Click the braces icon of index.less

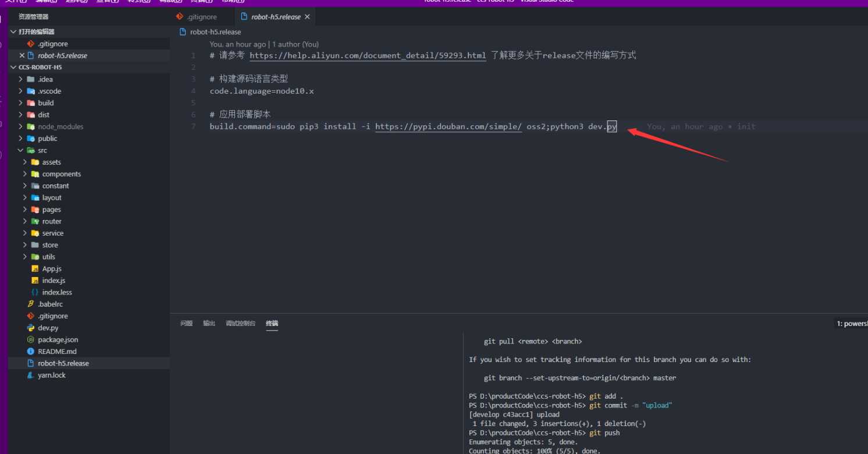tap(35, 292)
